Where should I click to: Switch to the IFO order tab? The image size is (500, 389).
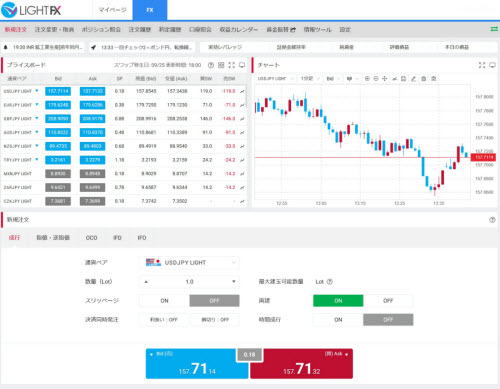(x=142, y=238)
